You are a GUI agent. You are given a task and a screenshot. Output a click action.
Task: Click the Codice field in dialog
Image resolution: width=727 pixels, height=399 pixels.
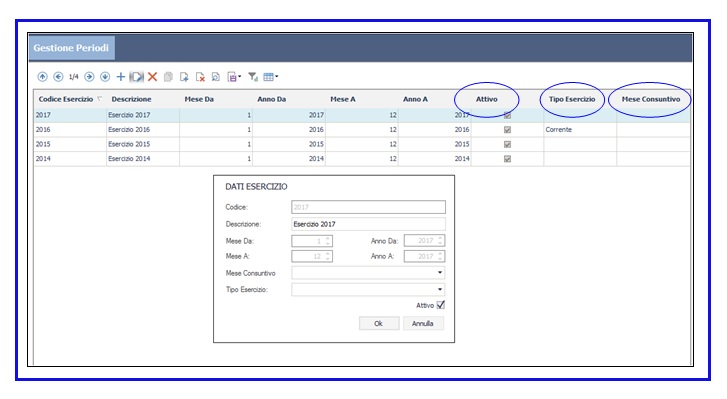click(x=368, y=207)
